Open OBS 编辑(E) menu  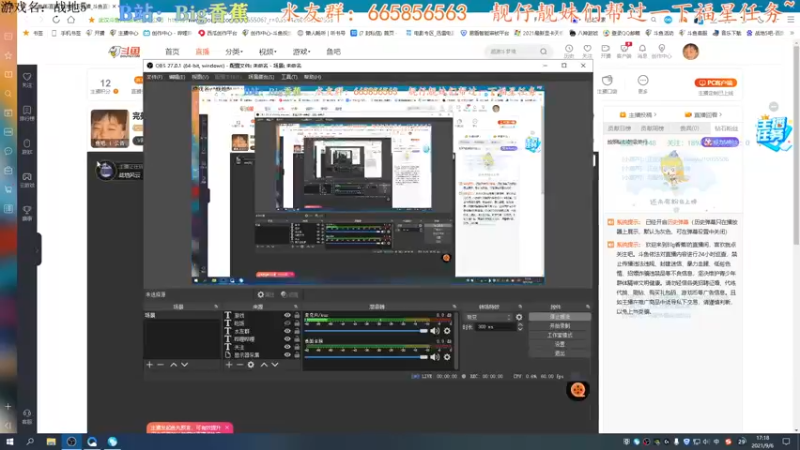(177, 77)
